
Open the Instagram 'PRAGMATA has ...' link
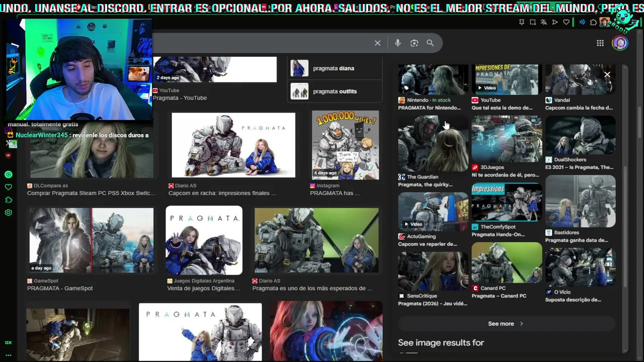pos(335,193)
